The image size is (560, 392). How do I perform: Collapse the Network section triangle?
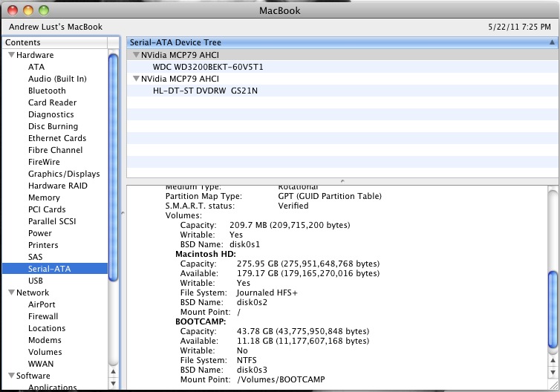pyautogui.click(x=11, y=293)
